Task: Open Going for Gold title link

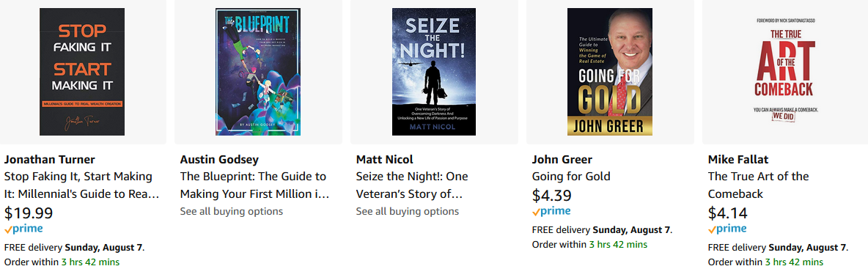Action: tap(571, 177)
